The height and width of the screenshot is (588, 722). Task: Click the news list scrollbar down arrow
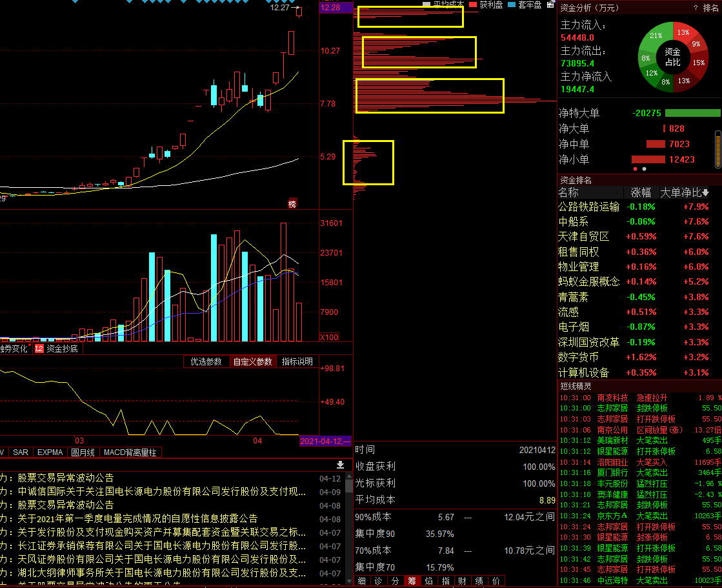click(349, 581)
